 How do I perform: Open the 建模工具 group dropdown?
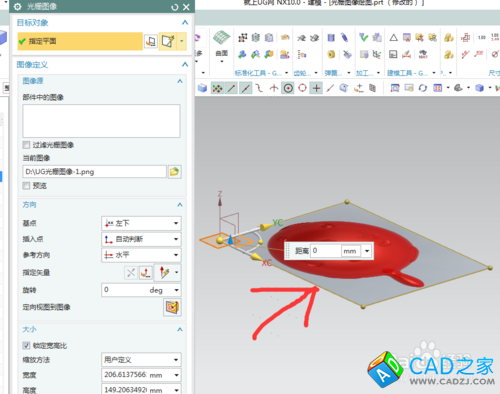(434, 73)
